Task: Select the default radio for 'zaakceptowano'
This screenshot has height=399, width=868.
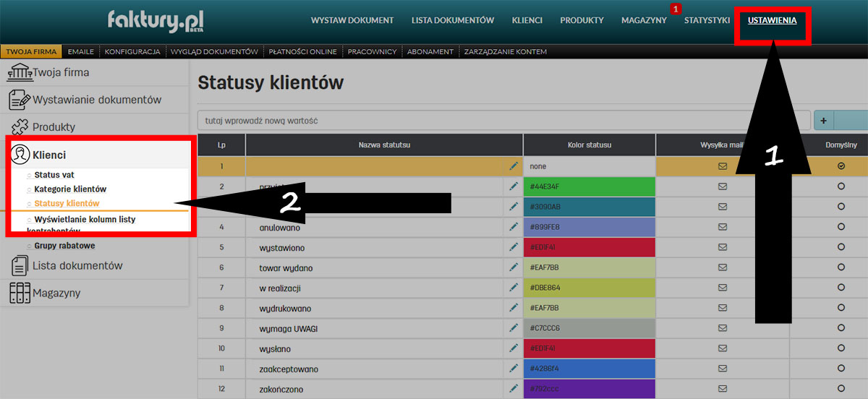Action: point(841,369)
